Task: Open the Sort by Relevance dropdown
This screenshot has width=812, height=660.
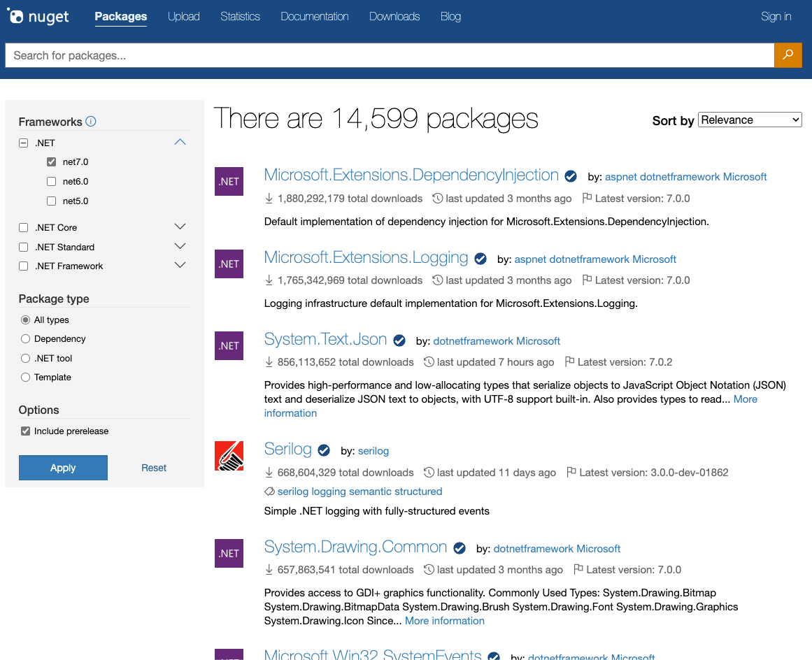Action: (x=749, y=120)
